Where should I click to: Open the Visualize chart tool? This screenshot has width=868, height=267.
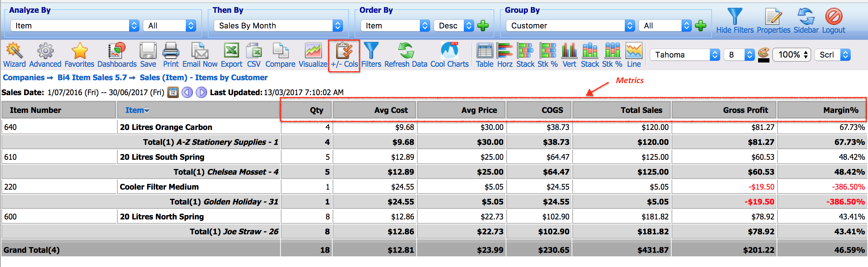[313, 55]
